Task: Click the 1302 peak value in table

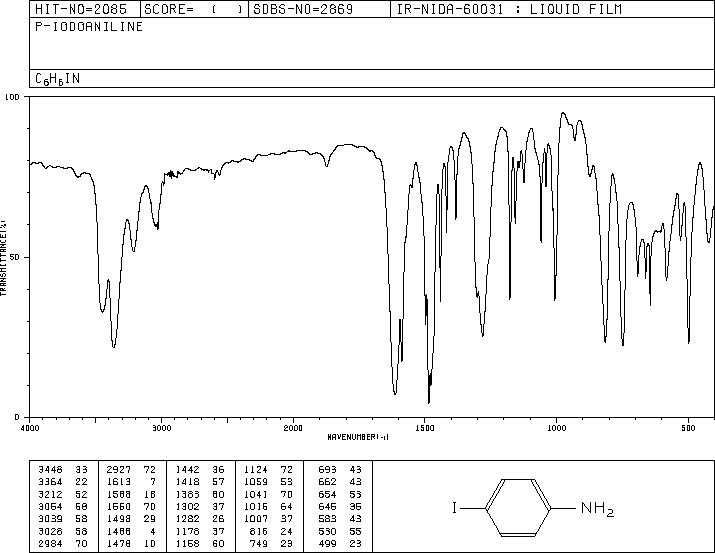Action: tap(187, 506)
